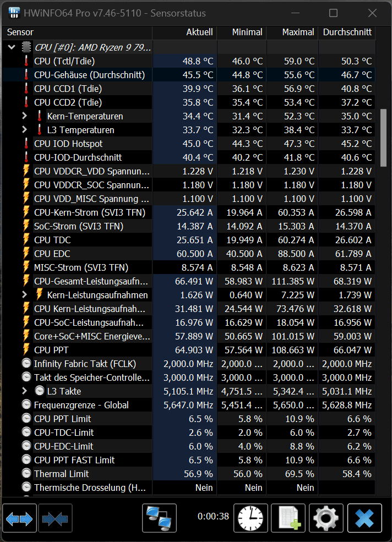Click the 111.385 W maximum power value
Viewport: 392px width, 542px height.
[x=293, y=281]
